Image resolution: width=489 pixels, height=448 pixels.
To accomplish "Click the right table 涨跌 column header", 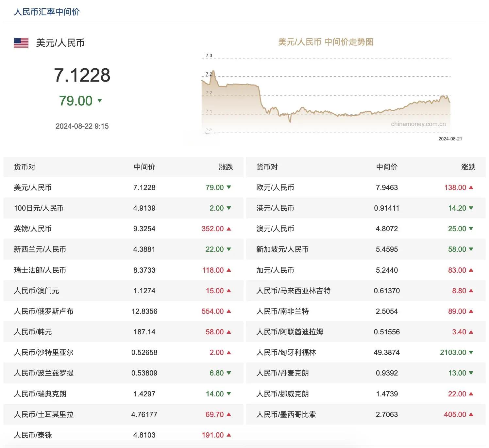I will point(468,167).
